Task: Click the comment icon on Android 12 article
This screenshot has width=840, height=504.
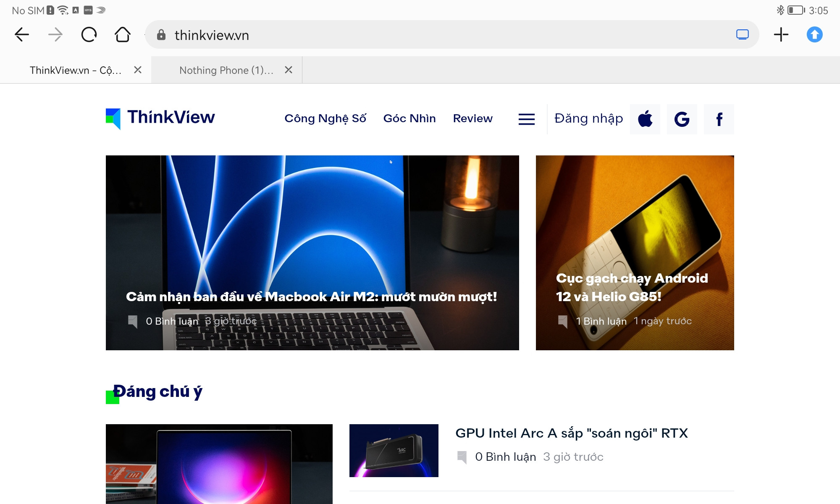Action: pyautogui.click(x=563, y=321)
